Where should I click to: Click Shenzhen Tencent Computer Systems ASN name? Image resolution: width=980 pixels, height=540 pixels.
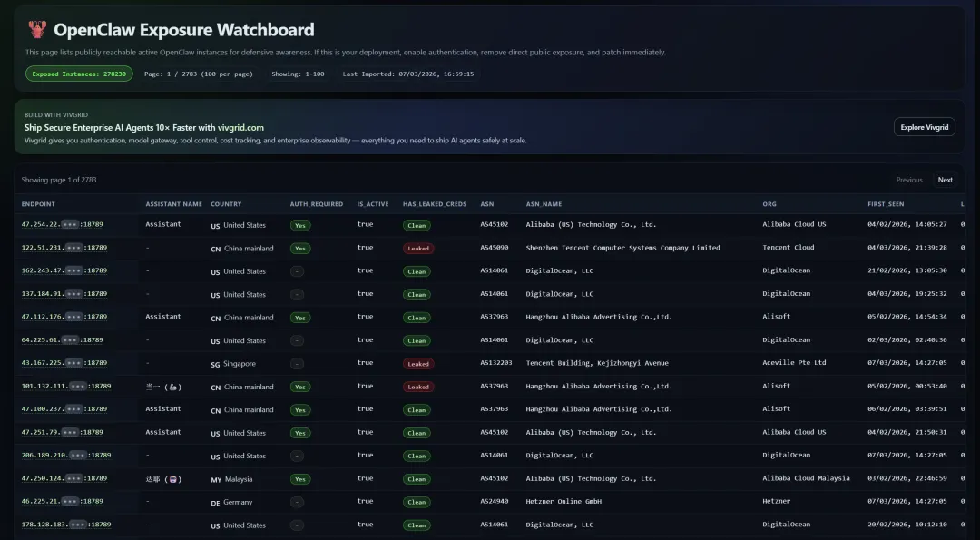coord(622,248)
